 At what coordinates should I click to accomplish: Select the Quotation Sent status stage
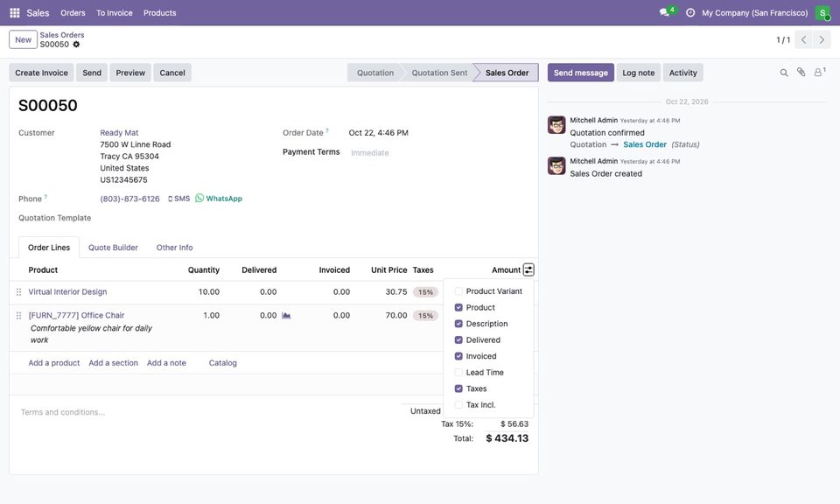pyautogui.click(x=439, y=73)
